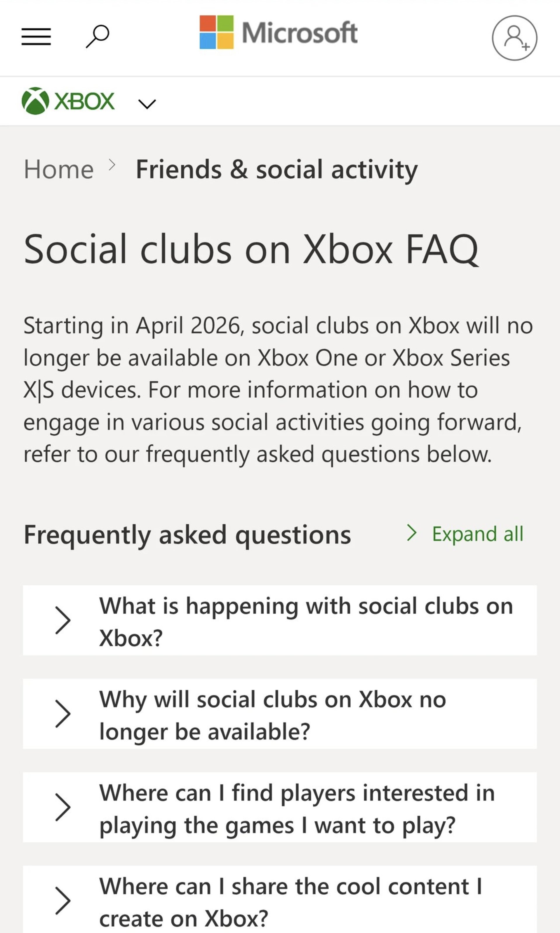Click the green Xbox sphere logo

35,101
